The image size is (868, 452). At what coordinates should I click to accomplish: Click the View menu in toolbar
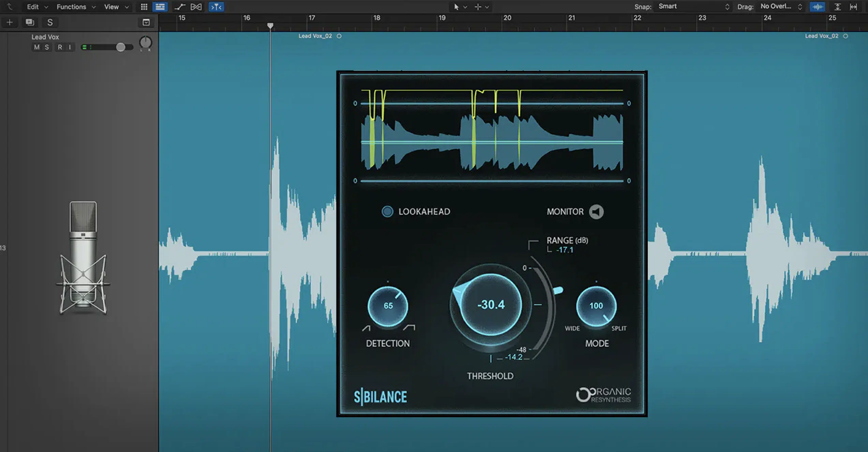(x=114, y=6)
